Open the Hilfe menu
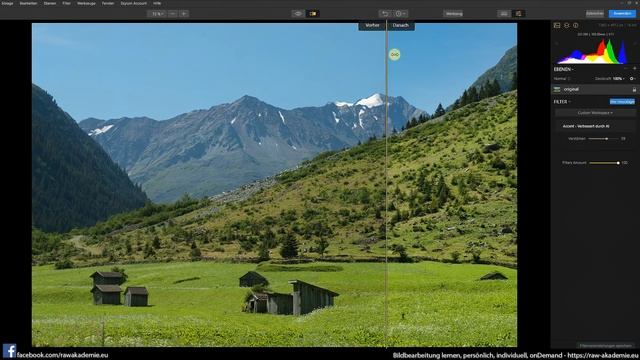640x360 pixels. (x=157, y=3)
